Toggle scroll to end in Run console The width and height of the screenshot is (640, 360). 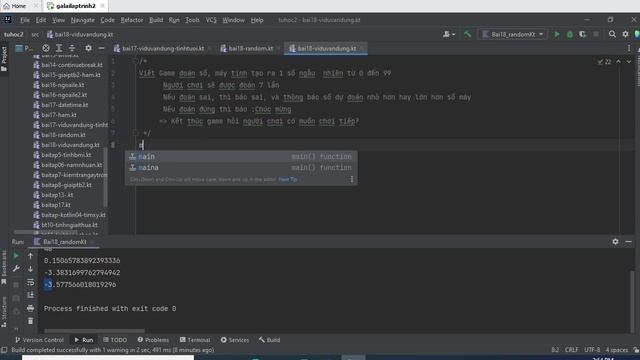tap(31, 295)
